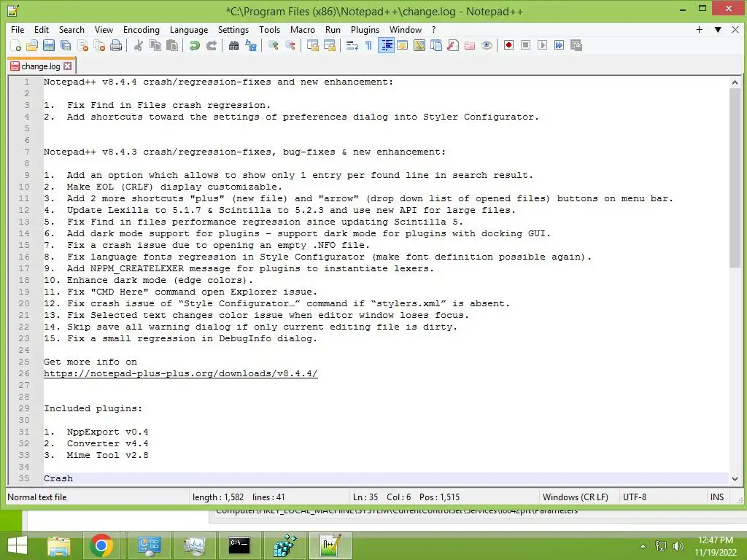This screenshot has width=747, height=560.
Task: Toggle Folder as Workspace icon
Action: (469, 45)
